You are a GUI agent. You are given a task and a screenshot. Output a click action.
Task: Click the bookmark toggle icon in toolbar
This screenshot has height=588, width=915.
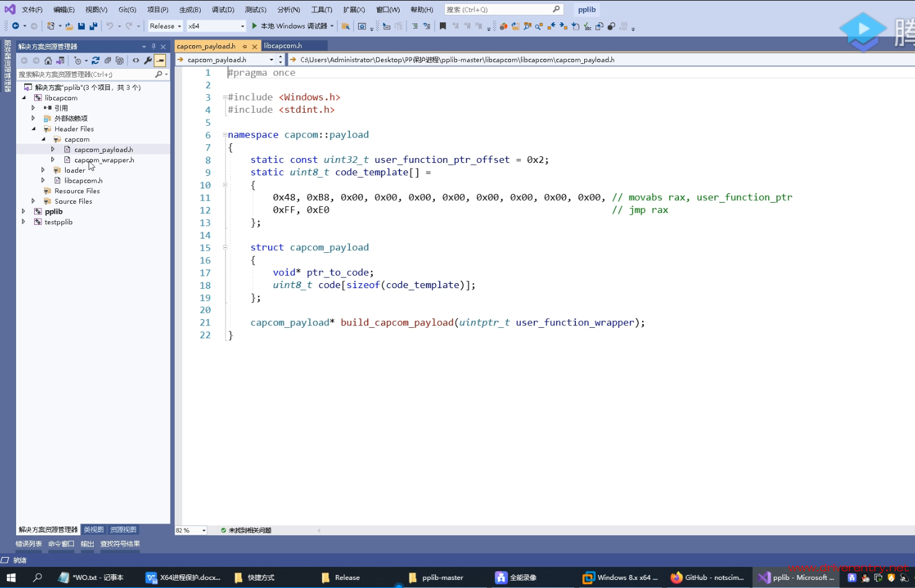tap(442, 26)
